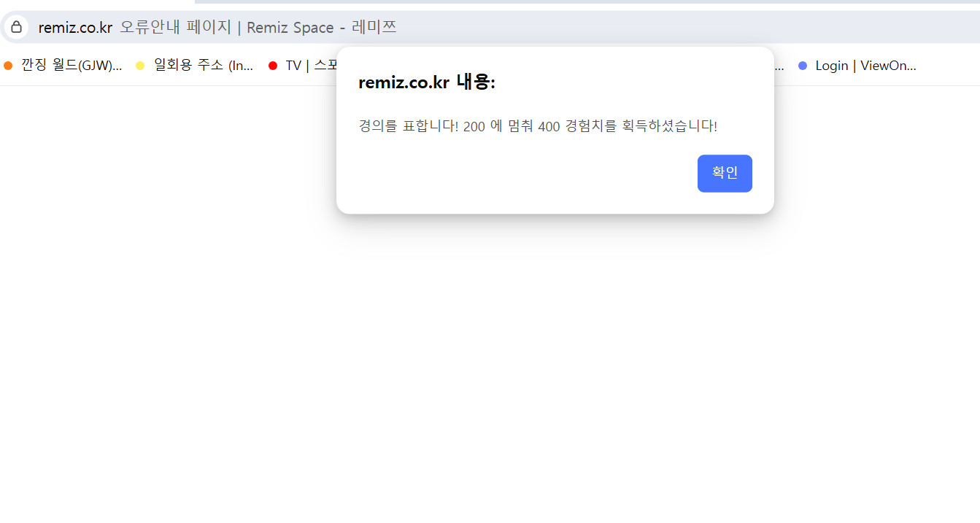Click the remiz.co.kr address bar text
Viewport: 980px width, 523px height.
[75, 28]
